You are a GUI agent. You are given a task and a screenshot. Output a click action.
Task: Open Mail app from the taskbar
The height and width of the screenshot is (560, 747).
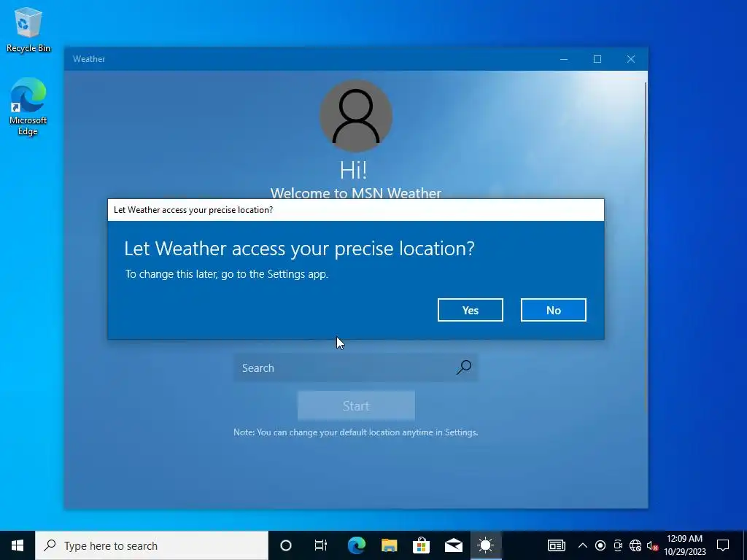pos(454,545)
